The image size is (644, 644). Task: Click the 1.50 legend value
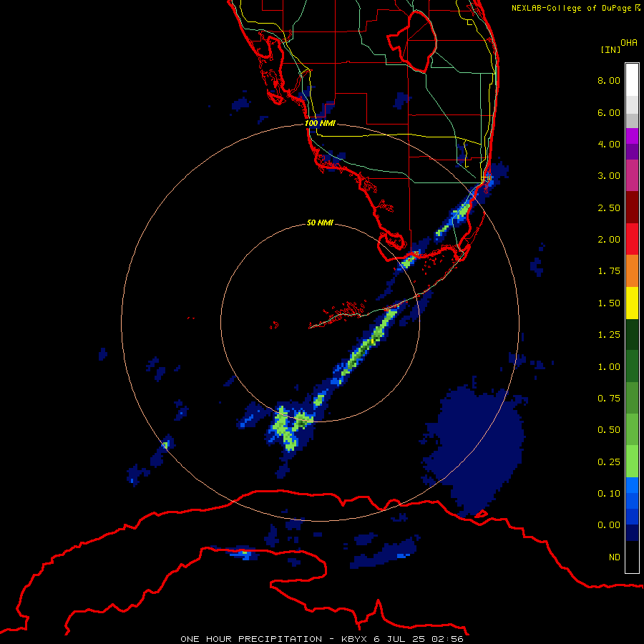tap(609, 303)
